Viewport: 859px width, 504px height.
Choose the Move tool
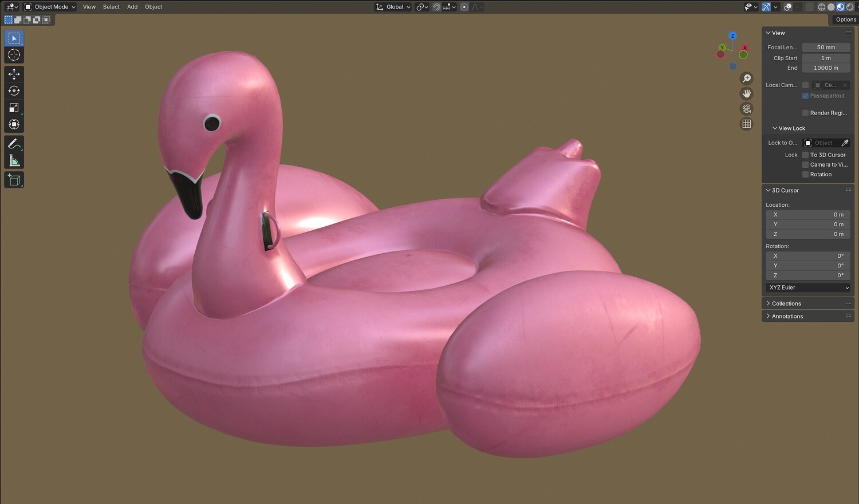pyautogui.click(x=14, y=74)
